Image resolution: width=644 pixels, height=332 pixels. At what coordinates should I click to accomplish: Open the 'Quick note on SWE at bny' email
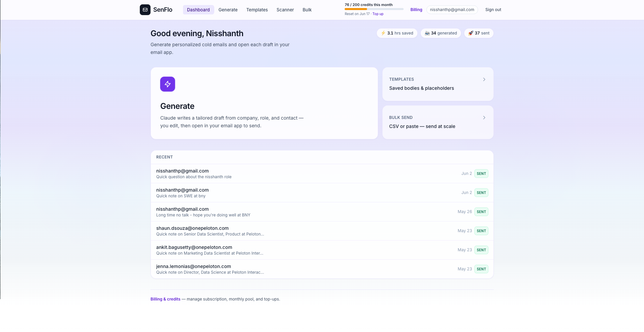tap(322, 193)
